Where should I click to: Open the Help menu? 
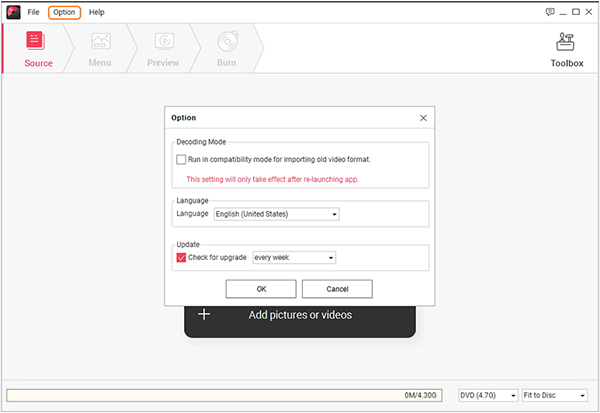(x=96, y=12)
